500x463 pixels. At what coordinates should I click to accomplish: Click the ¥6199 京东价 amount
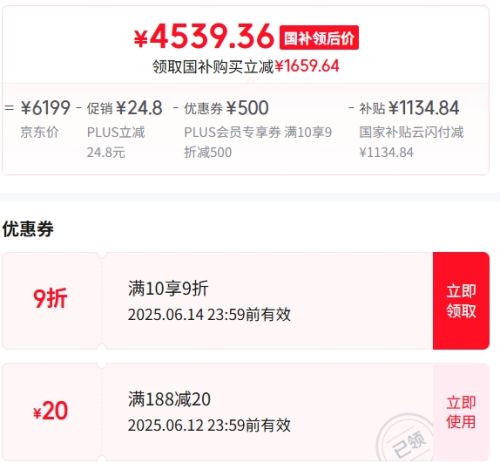45,108
